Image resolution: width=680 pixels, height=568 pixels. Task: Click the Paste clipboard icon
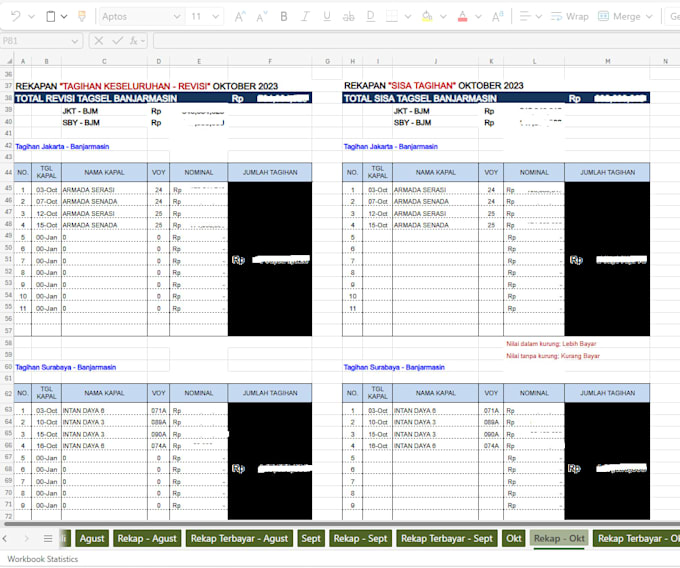pyautogui.click(x=51, y=16)
